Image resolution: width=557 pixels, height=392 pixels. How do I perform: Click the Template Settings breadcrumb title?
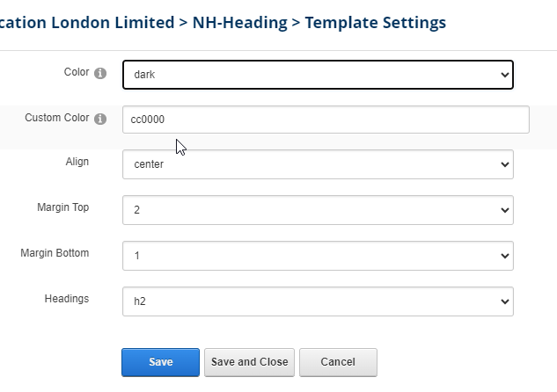point(375,22)
